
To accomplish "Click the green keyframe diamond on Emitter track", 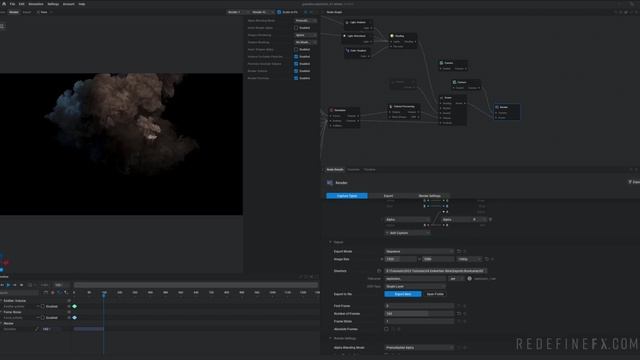I will [x=74, y=306].
